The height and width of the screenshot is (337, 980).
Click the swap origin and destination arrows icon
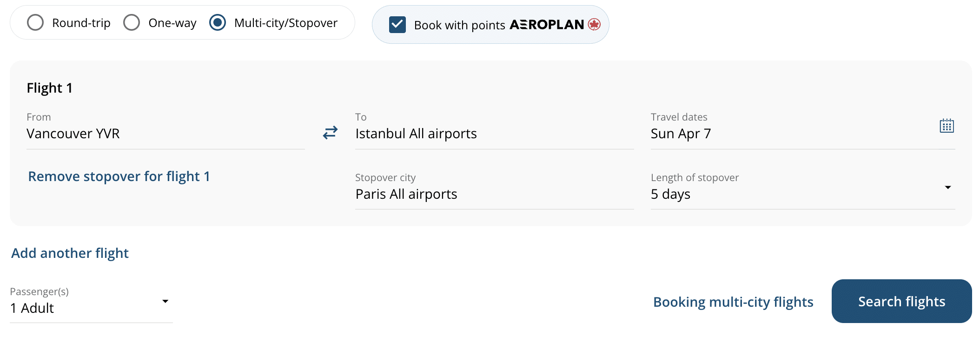point(330,133)
